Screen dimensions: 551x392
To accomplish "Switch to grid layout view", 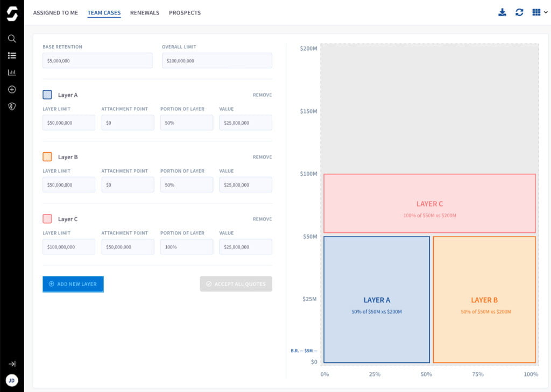I will [x=535, y=11].
